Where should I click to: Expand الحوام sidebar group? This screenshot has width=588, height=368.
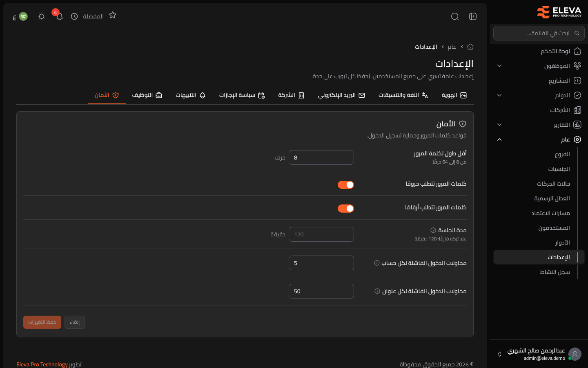539,95
